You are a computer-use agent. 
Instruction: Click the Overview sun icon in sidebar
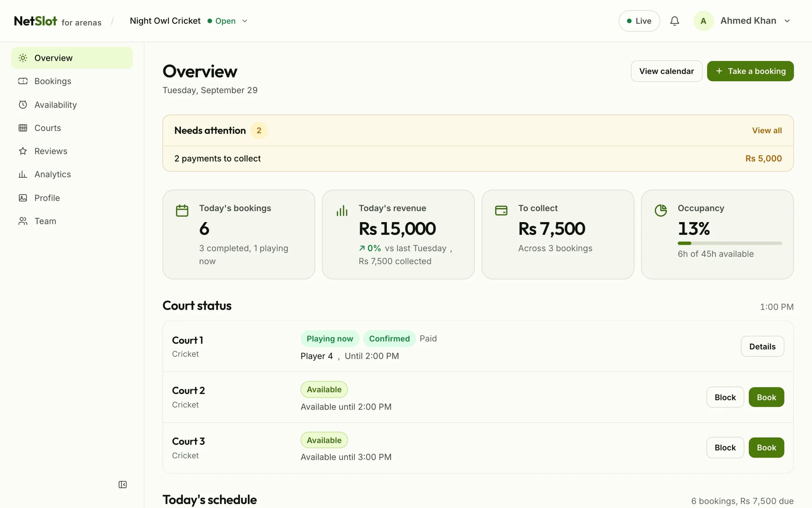pos(23,58)
